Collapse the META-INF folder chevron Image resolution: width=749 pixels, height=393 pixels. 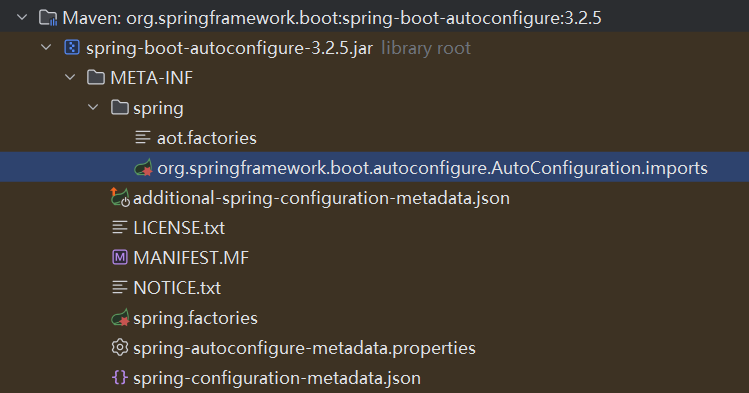[x=70, y=77]
